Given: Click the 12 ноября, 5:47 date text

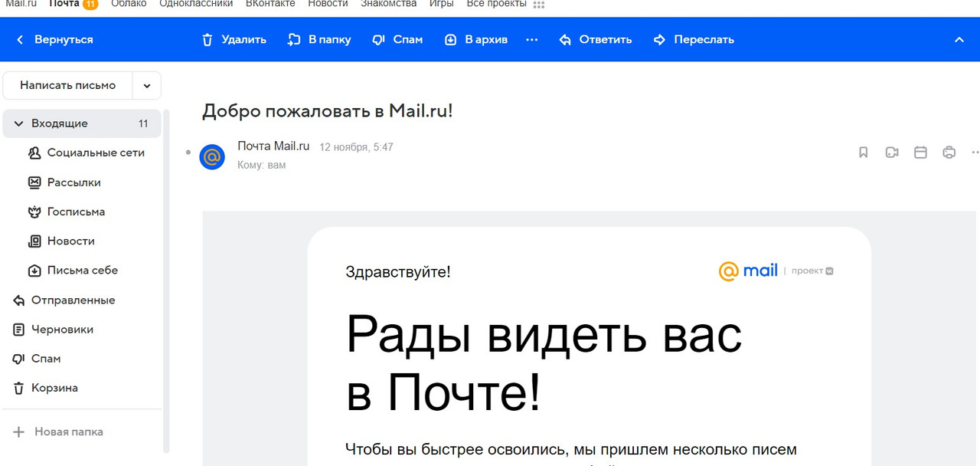Looking at the screenshot, I should (x=356, y=146).
